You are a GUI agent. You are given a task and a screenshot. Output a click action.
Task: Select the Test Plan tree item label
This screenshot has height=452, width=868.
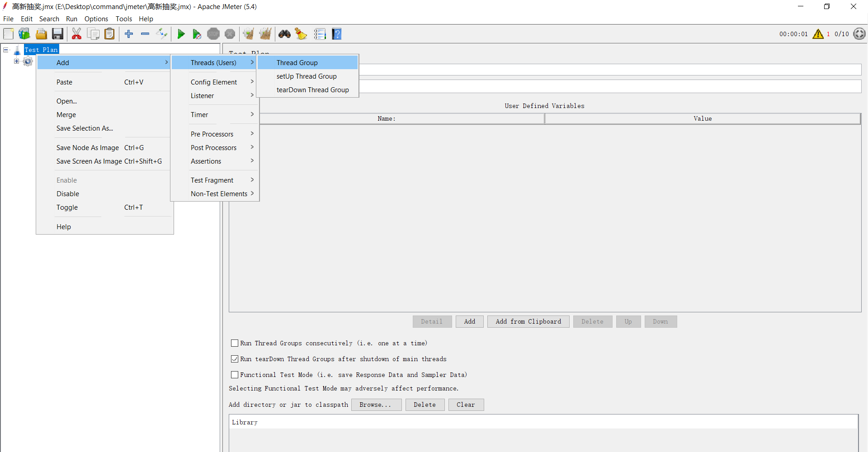[x=42, y=50]
